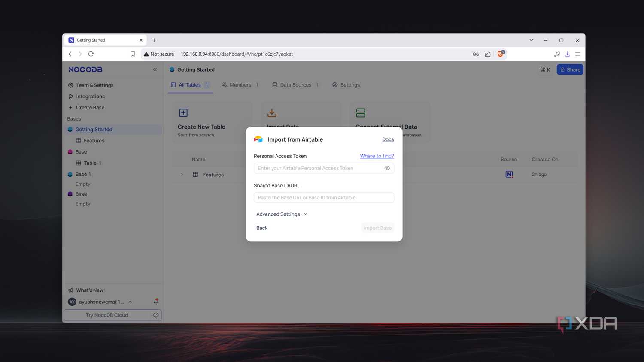Expand Advanced Settings in import dialog

pyautogui.click(x=282, y=214)
